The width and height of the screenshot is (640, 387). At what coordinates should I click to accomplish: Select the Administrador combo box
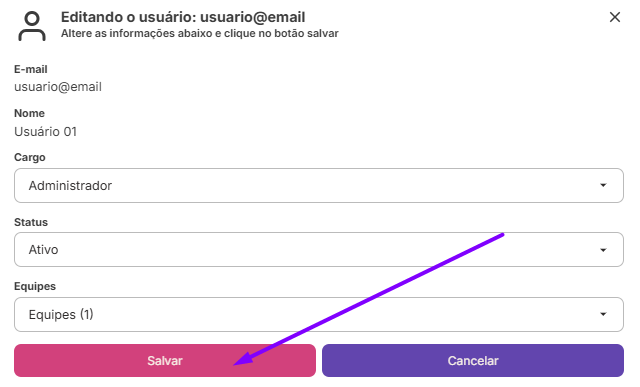(x=319, y=185)
